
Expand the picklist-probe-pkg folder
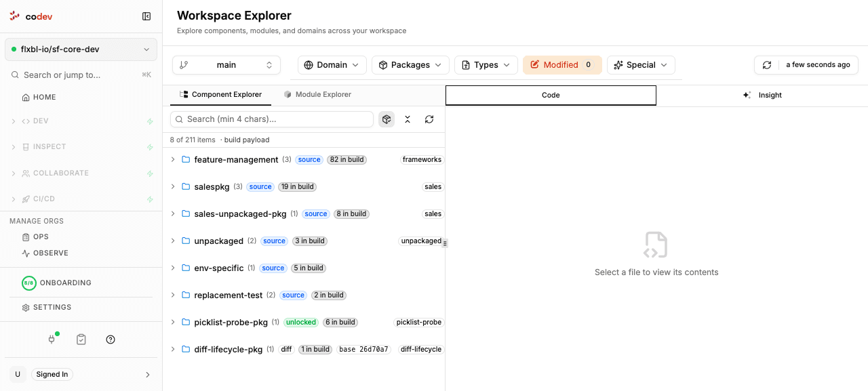[x=173, y=323]
